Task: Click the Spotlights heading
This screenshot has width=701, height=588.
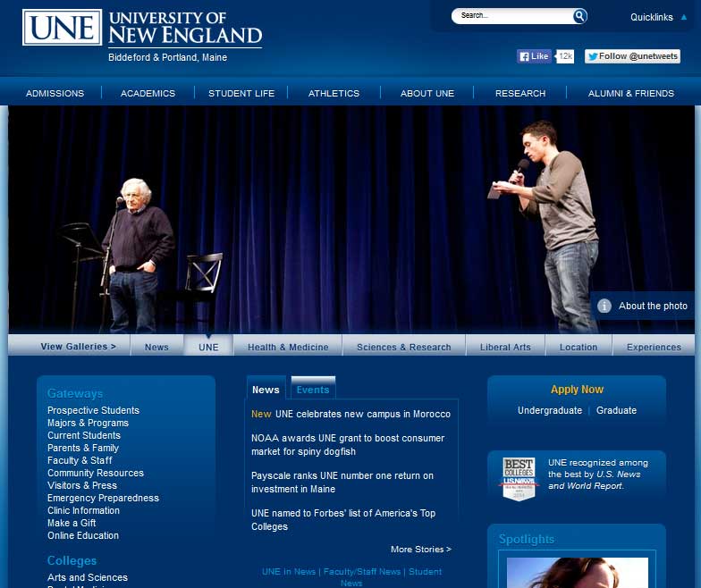Action: click(x=526, y=539)
